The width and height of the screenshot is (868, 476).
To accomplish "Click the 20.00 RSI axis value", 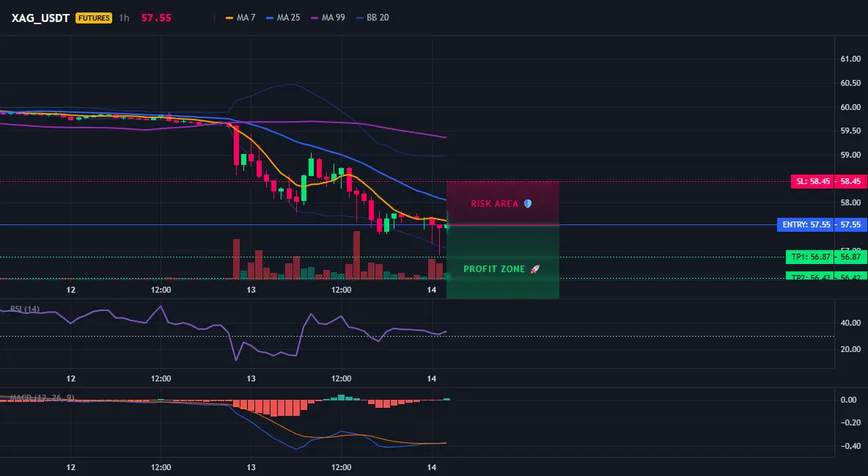I will point(850,349).
